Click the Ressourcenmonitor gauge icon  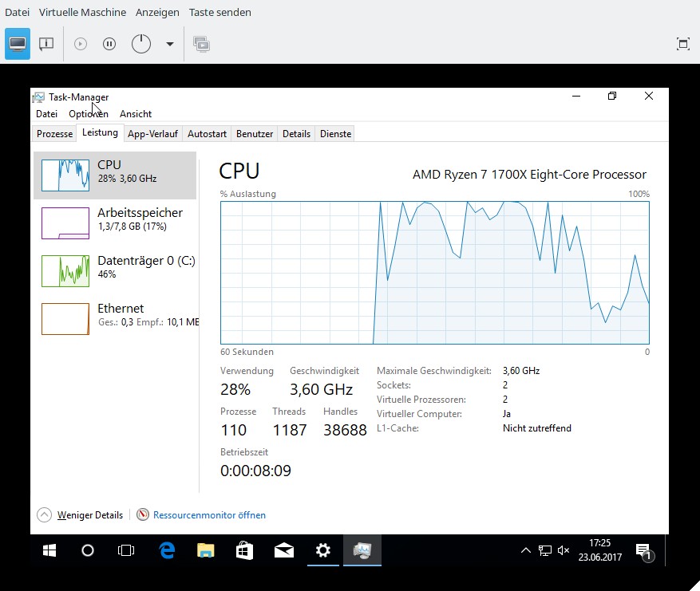point(142,514)
